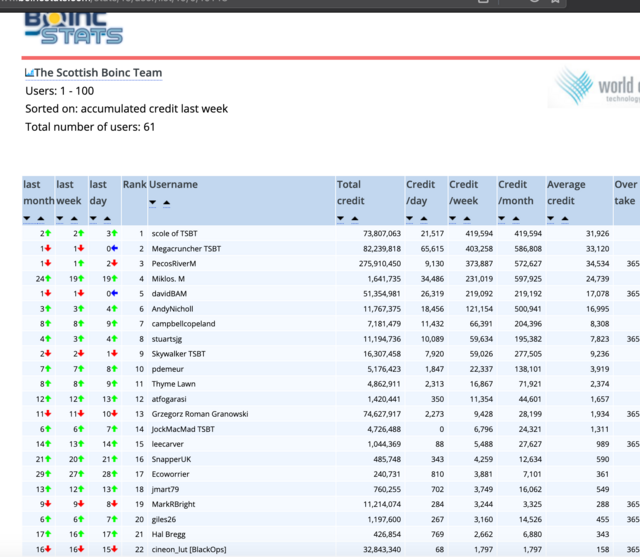Screen dimensions: 640x557
Task: Select username SnapperUK
Action: (x=171, y=459)
